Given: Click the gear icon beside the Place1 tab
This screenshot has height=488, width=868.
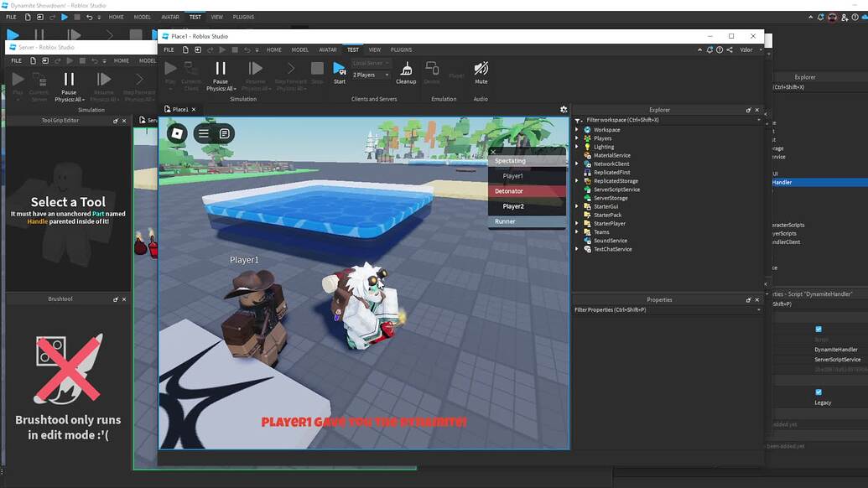Looking at the screenshot, I should (x=562, y=108).
